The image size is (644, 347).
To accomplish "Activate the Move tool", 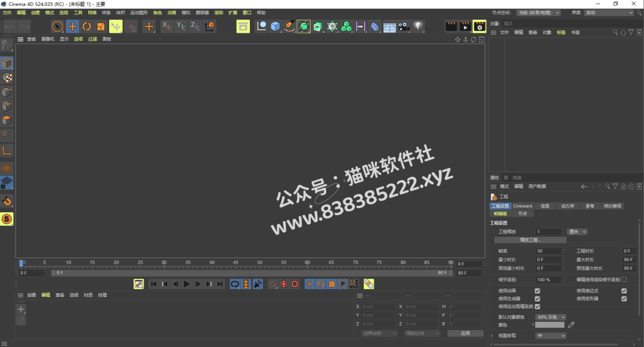I will pyautogui.click(x=72, y=27).
